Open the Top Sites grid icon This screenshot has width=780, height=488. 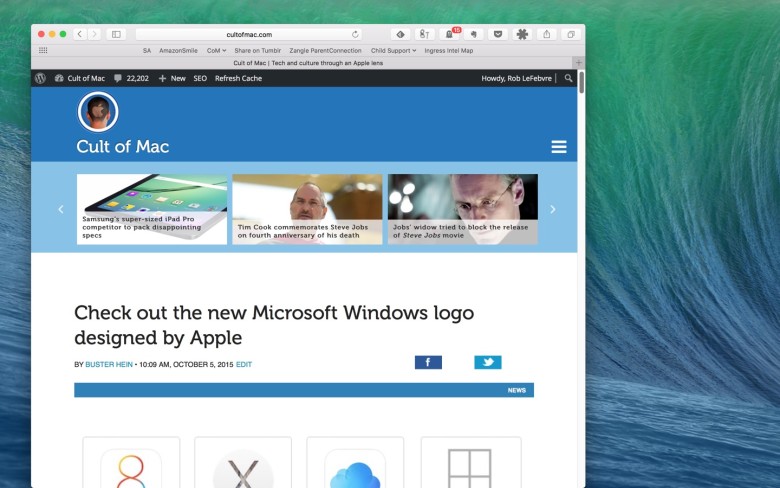(x=43, y=50)
